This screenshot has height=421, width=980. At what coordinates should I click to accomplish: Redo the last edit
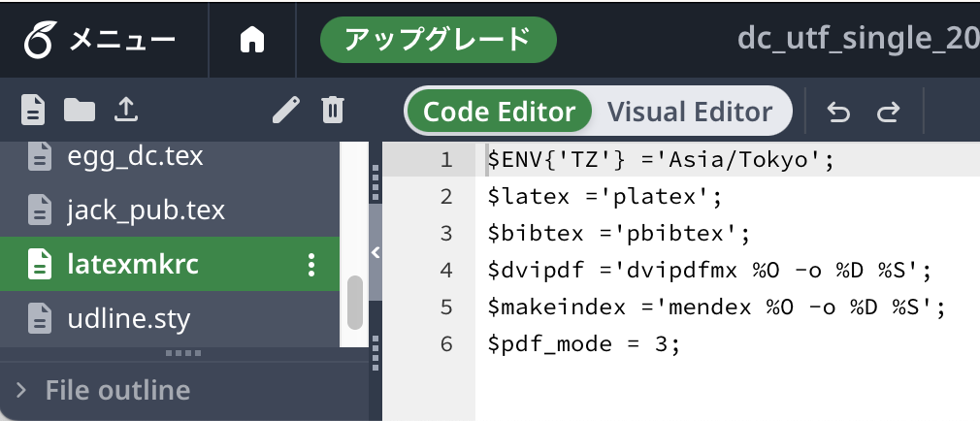click(x=887, y=113)
